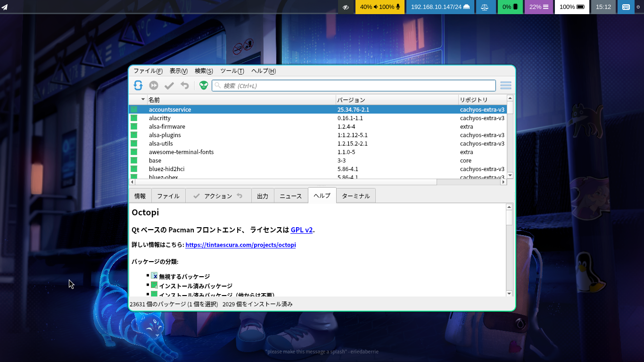Open the ツール(T) menu
The height and width of the screenshot is (362, 644).
pos(232,71)
